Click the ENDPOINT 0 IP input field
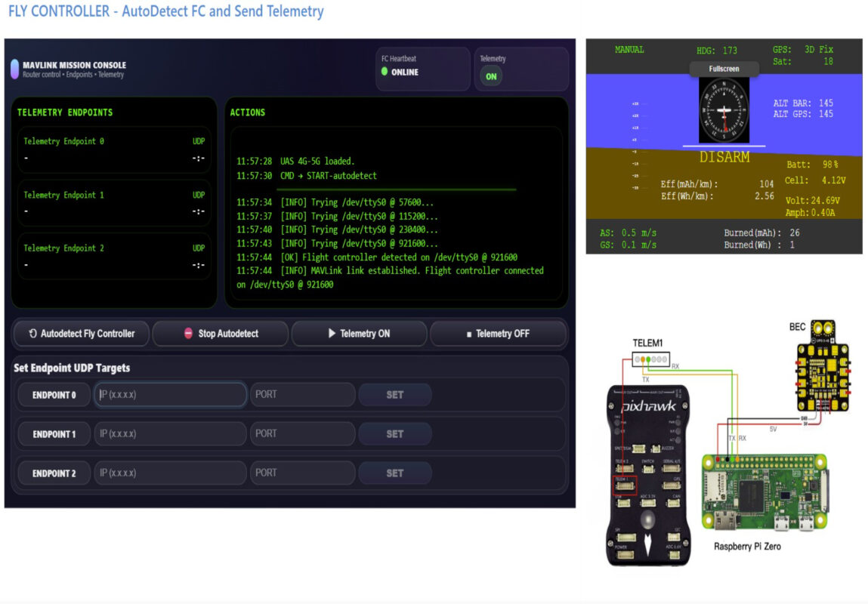The width and height of the screenshot is (868, 604). point(171,394)
